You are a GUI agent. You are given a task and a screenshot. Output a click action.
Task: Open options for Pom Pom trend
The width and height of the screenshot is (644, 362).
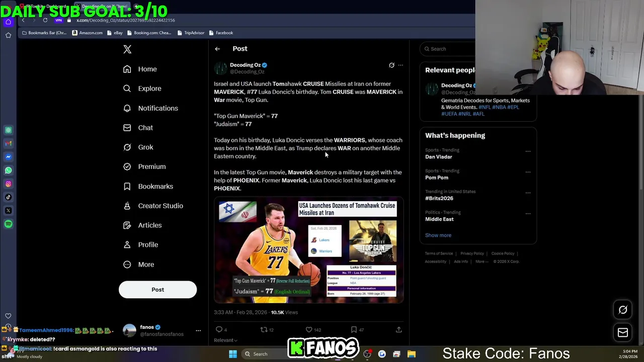click(x=528, y=172)
